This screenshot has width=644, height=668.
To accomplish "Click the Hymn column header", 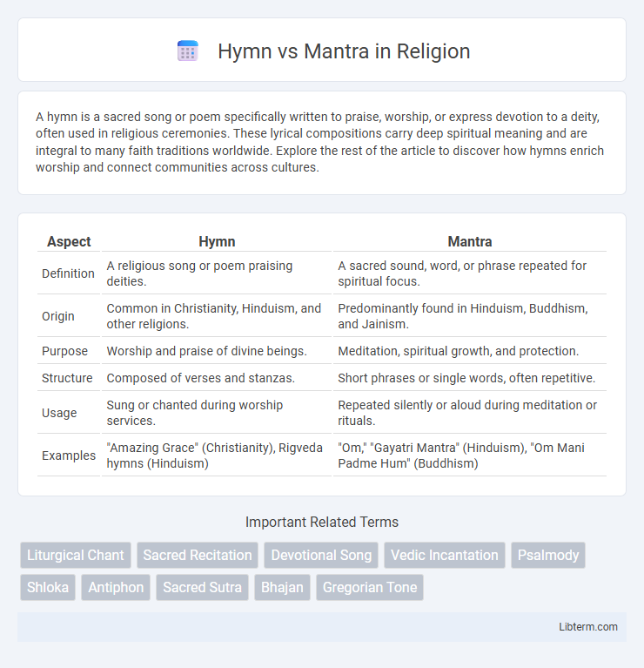I will pyautogui.click(x=217, y=241).
